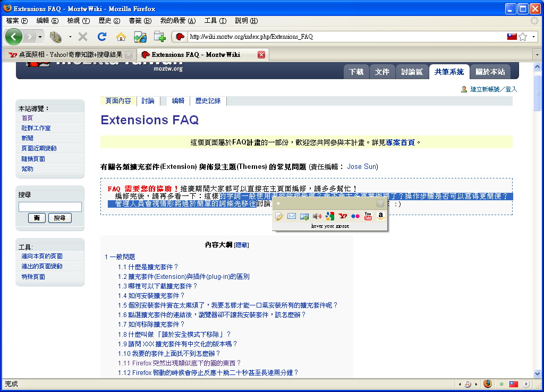Screen dimensions: 544x392
Task: Switch to the Yahoo!奇摩知識 search results tab
Action: pyautogui.click(x=69, y=55)
